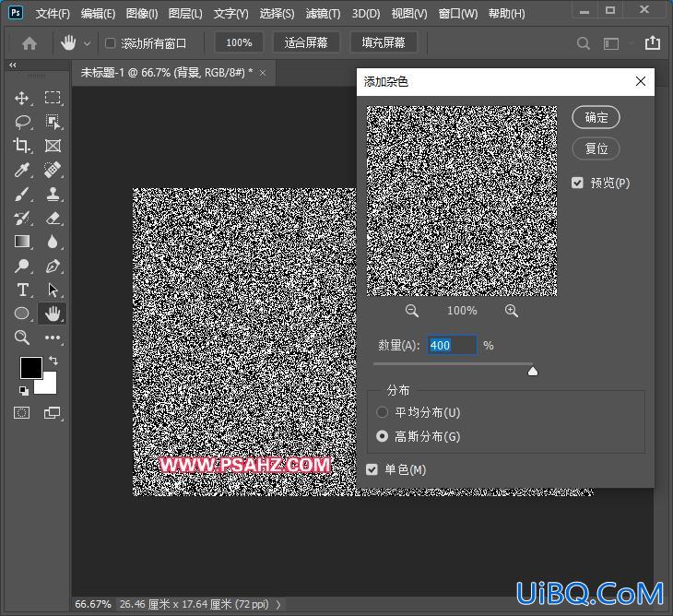
Task: Select the Blur tool
Action: point(53,242)
